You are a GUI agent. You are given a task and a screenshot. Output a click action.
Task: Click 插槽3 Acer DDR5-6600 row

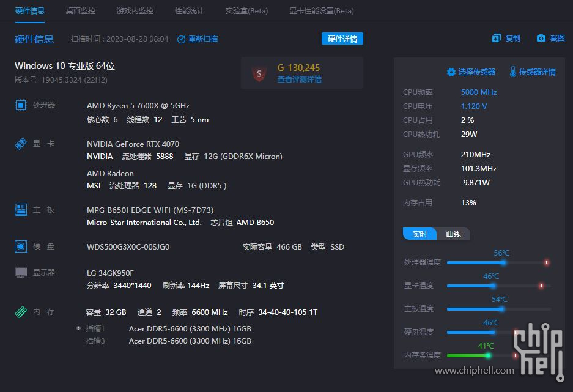click(x=168, y=341)
